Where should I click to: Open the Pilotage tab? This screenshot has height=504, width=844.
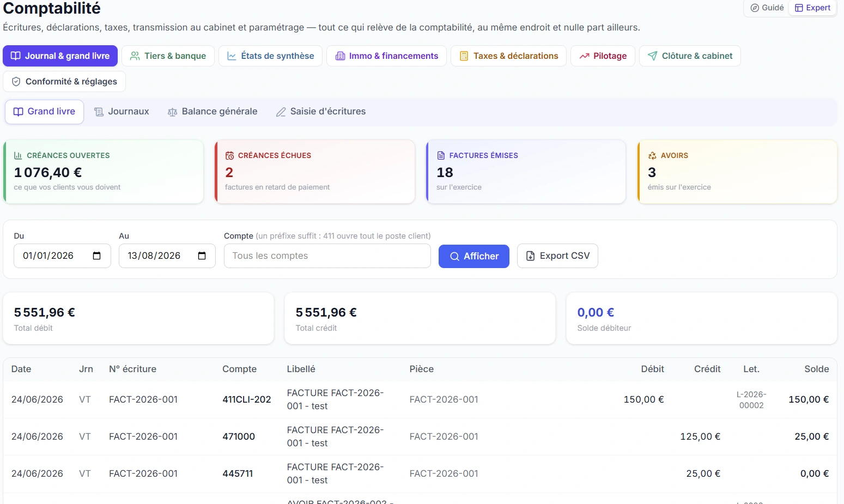[x=603, y=56]
